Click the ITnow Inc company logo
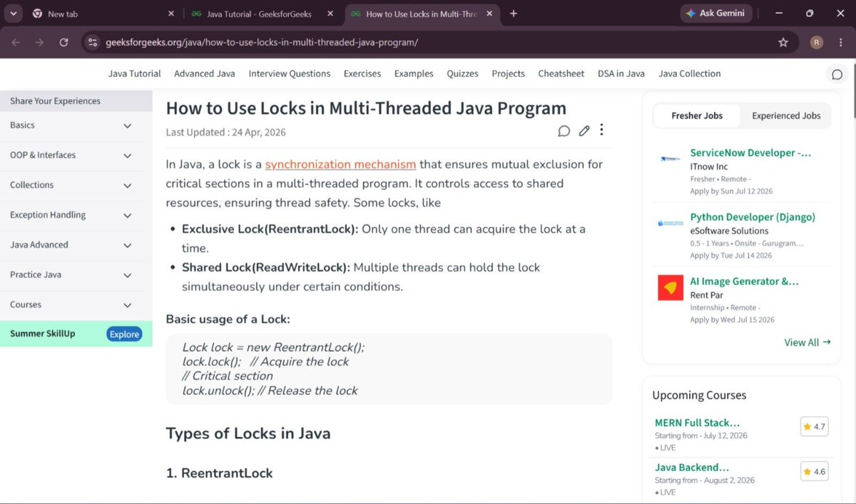Viewport: 856px width, 504px height. coord(671,160)
